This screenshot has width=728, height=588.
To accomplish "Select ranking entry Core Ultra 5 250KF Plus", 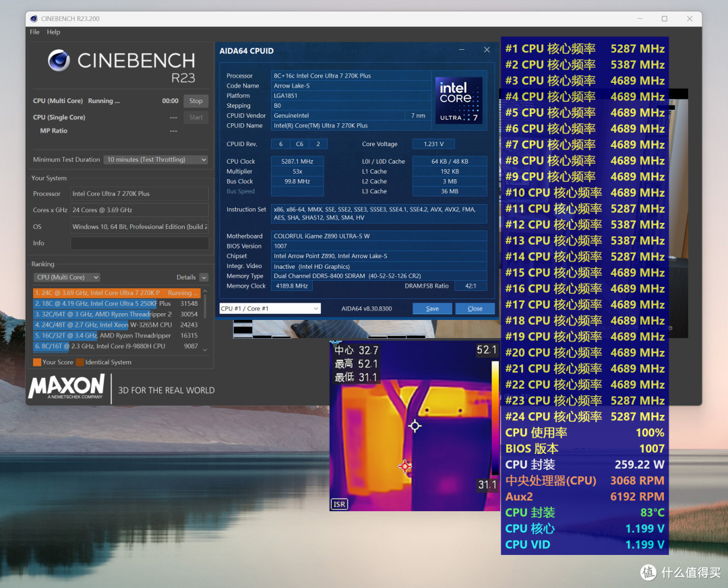I will [x=117, y=304].
